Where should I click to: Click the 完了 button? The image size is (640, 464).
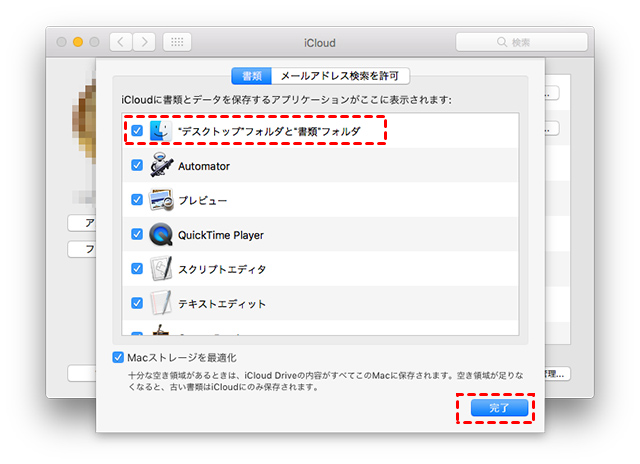tap(499, 408)
